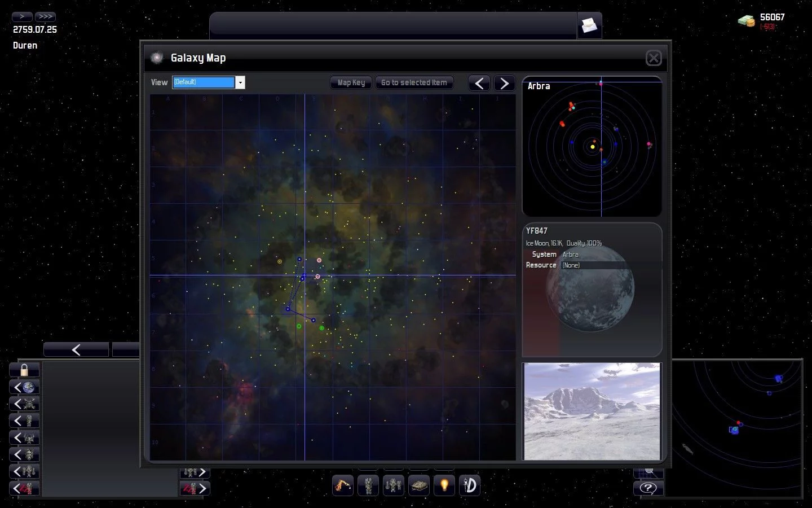812x508 pixels.
Task: Click the snowy landscape thumbnail
Action: [592, 411]
